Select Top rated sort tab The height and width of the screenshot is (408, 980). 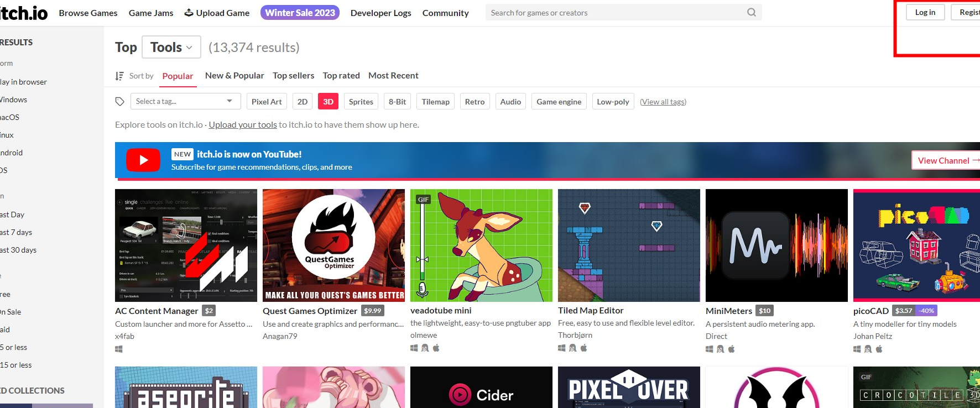341,75
